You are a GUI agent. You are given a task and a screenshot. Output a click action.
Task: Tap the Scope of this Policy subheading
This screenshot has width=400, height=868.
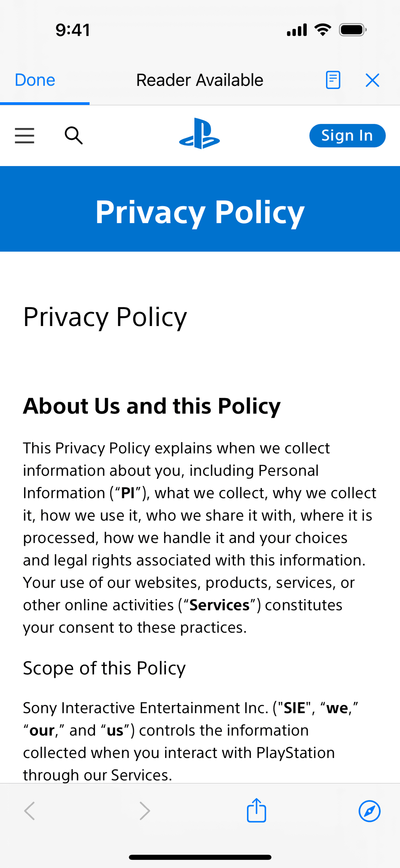104,668
